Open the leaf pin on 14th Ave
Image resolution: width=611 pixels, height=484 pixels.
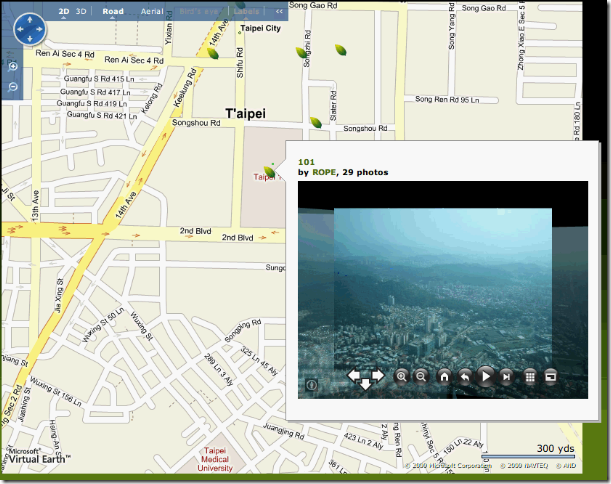click(x=213, y=53)
